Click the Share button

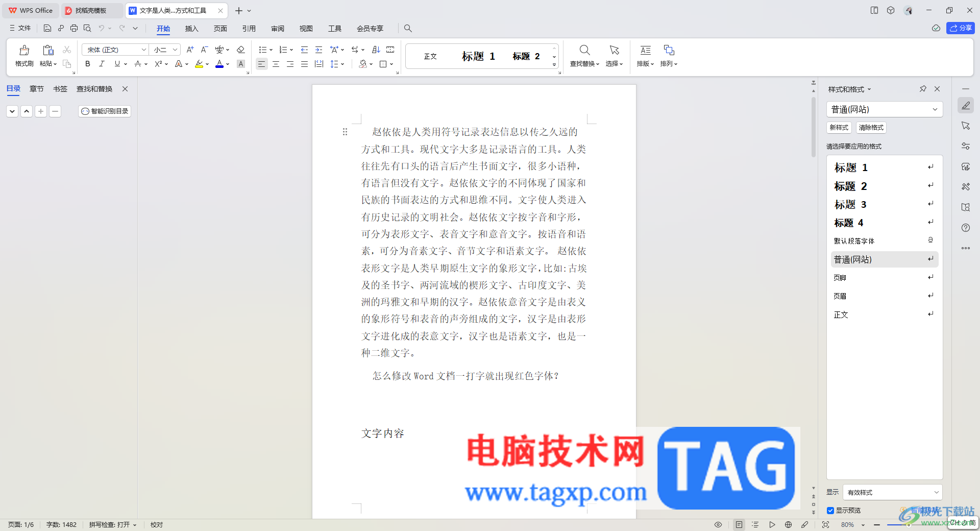click(960, 28)
